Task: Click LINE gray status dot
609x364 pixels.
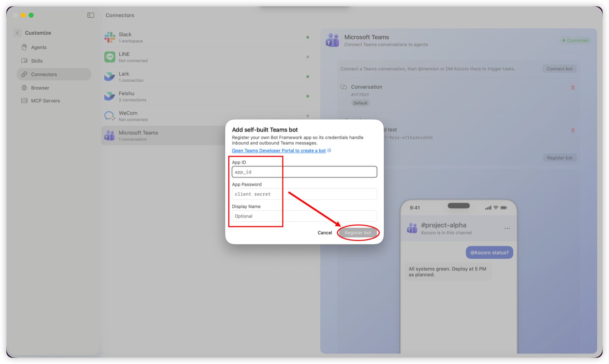Action: coord(308,57)
